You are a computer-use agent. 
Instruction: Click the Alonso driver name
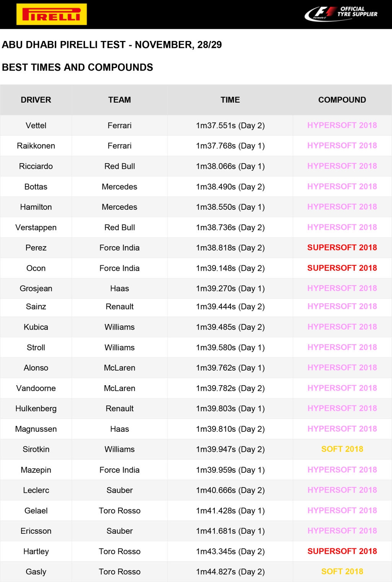36,368
